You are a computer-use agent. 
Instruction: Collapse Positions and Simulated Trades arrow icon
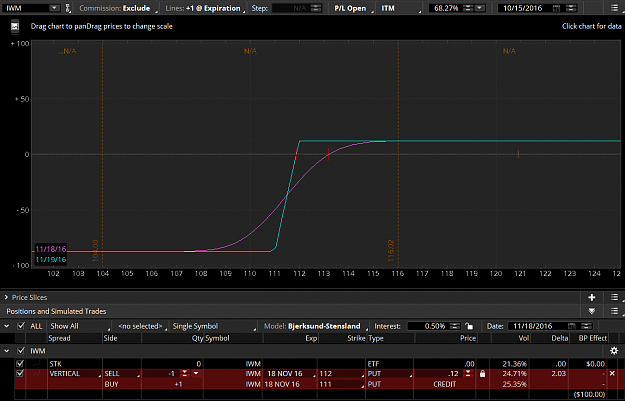[x=592, y=311]
